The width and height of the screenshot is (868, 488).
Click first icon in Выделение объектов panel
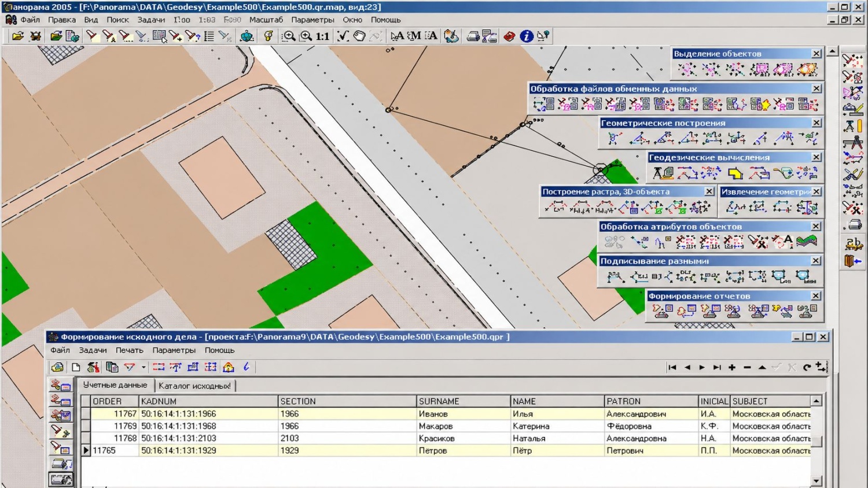[687, 69]
